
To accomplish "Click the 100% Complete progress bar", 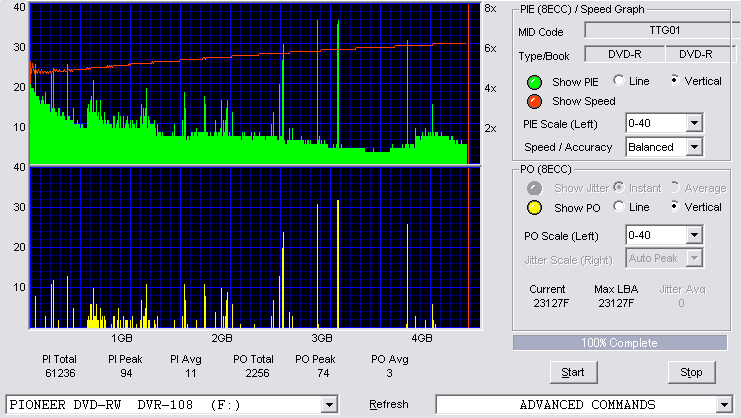I will [620, 343].
